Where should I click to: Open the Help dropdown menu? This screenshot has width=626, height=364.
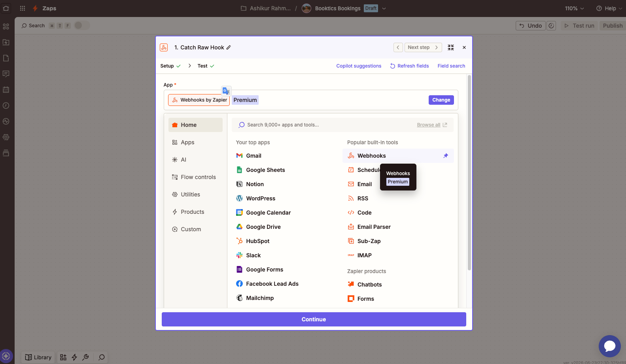point(609,8)
